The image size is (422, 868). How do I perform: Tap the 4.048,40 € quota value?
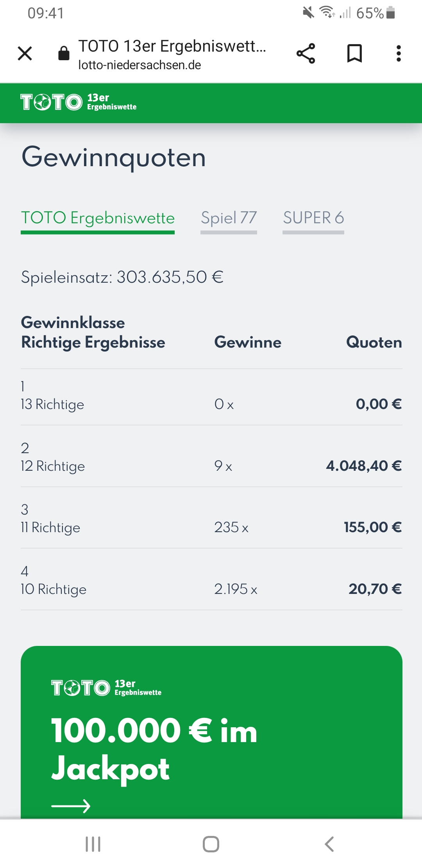tap(364, 466)
